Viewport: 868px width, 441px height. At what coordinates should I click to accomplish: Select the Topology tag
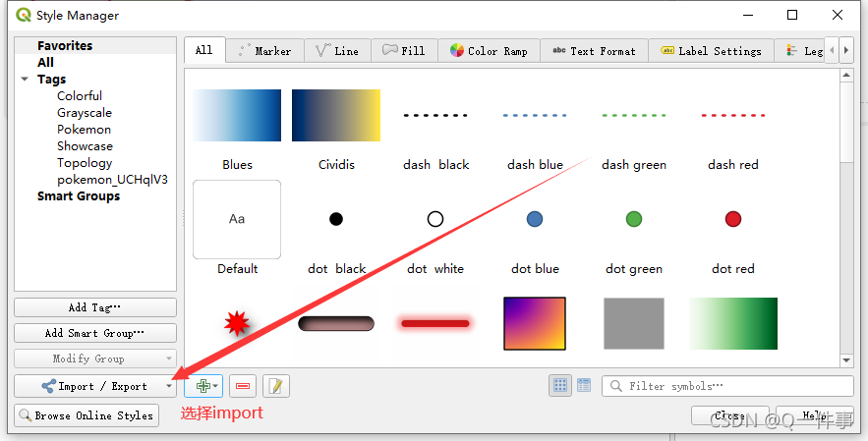[x=85, y=163]
